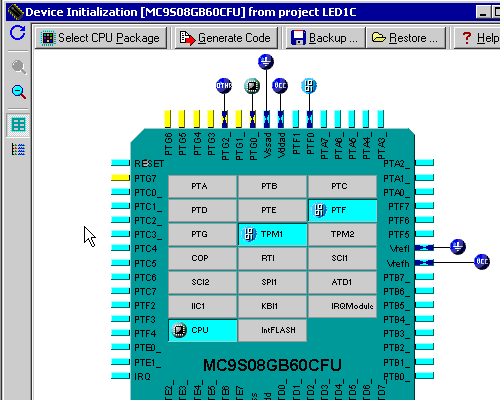Click the VCC bubble above Vddad pin
The width and height of the screenshot is (500, 400).
pos(280,86)
